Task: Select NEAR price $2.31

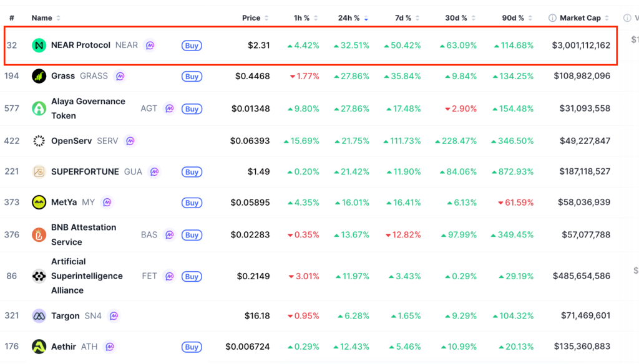Action: 259,45
